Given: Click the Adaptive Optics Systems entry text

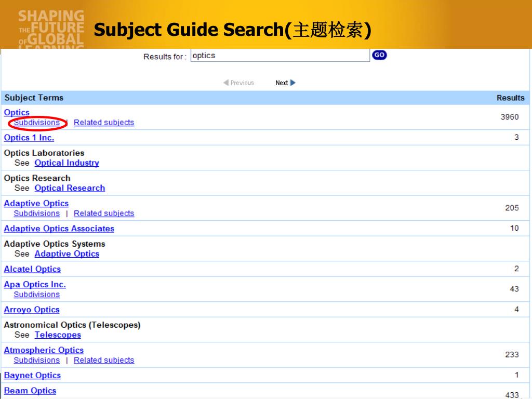Looking at the screenshot, I should (x=55, y=244).
